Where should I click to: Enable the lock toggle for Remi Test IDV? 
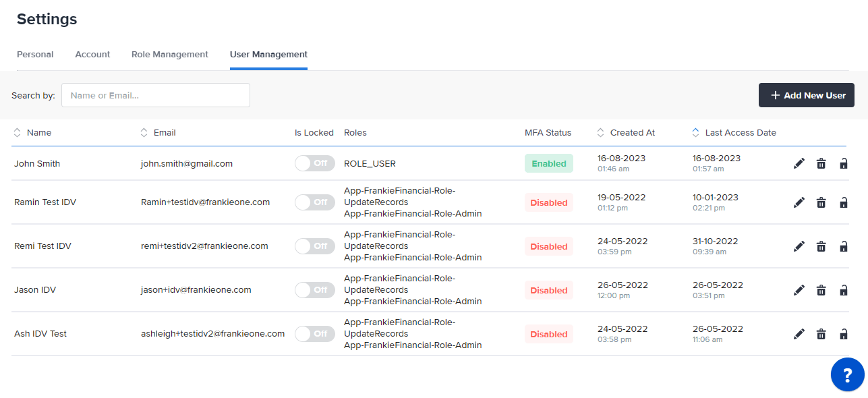[x=314, y=246]
